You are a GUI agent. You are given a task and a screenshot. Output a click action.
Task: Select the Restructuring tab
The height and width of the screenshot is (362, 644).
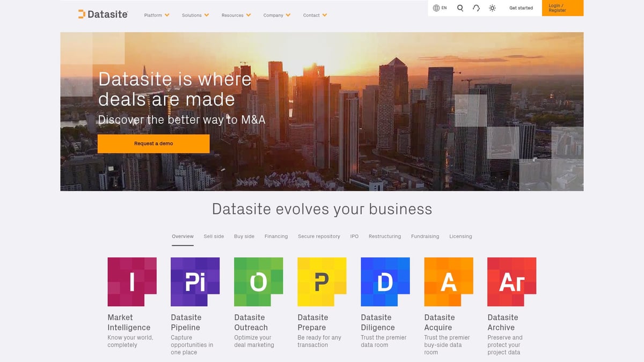coord(385,236)
